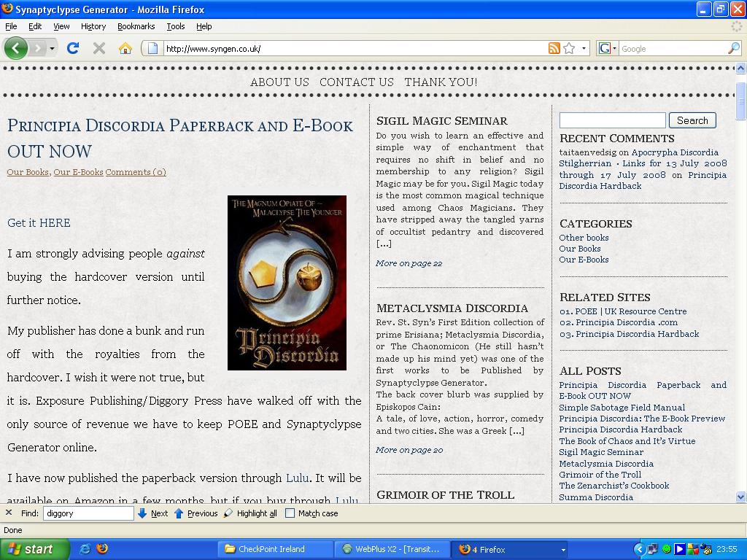Bookmark this page with the star icon
Screen dimensions: 747x560
click(569, 48)
